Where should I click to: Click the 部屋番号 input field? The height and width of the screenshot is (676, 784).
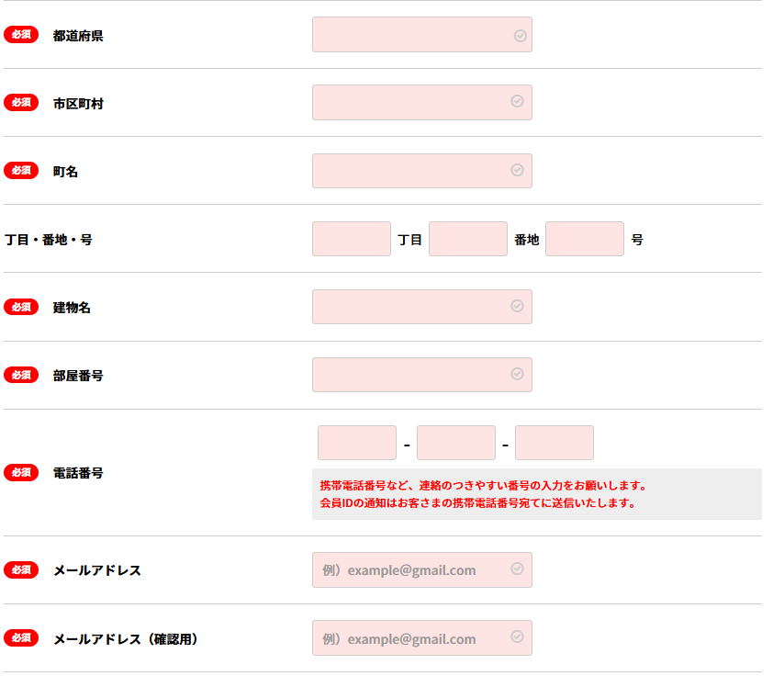(x=413, y=375)
